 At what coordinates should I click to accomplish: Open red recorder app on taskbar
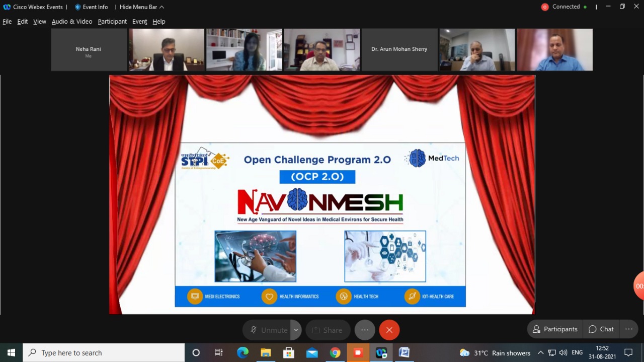(358, 352)
